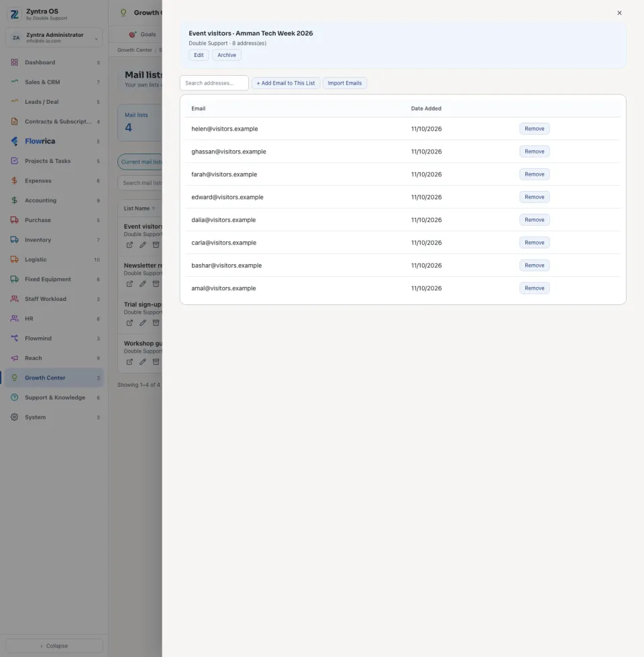Archive the Newsletter list box icon
The width and height of the screenshot is (644, 657).
(x=156, y=284)
